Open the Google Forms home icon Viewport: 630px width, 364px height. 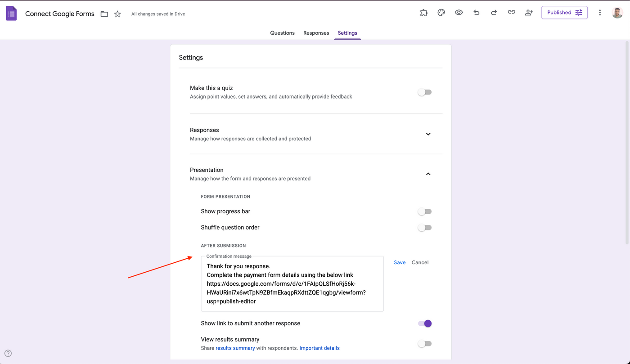[11, 13]
